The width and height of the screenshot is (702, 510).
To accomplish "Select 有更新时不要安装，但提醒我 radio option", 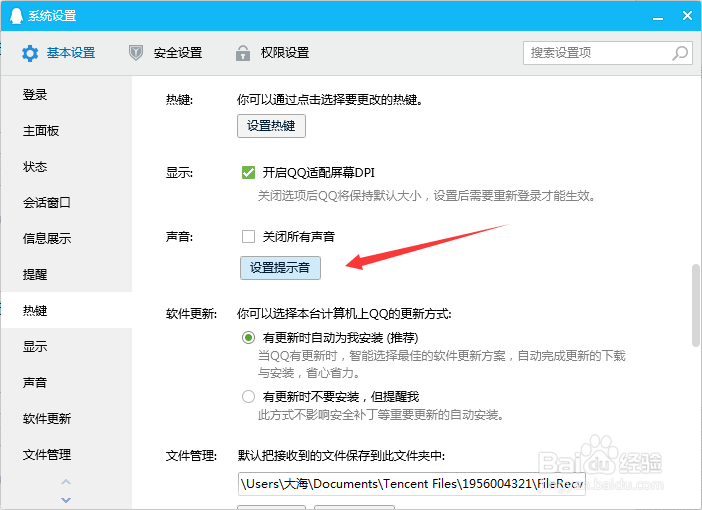I will click(x=248, y=396).
